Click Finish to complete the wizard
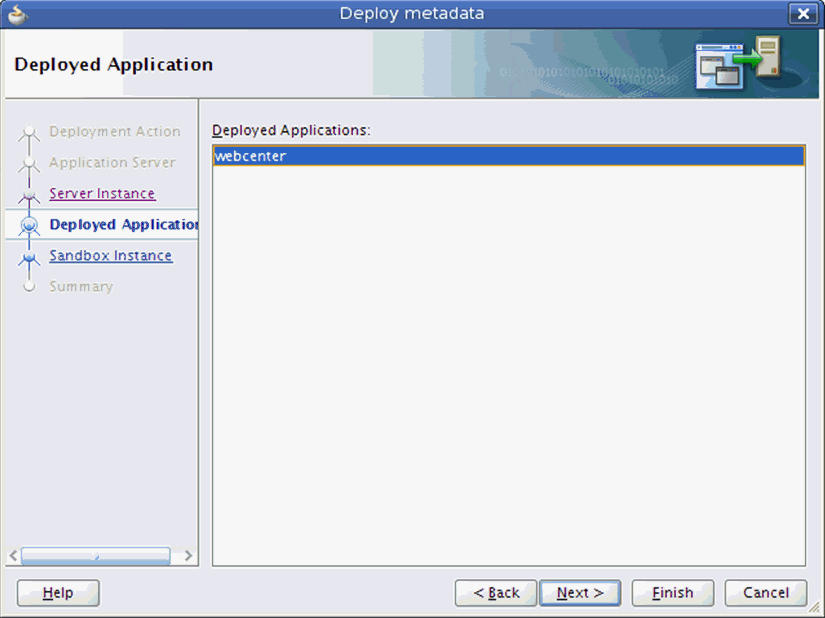This screenshot has width=825, height=618. (672, 593)
